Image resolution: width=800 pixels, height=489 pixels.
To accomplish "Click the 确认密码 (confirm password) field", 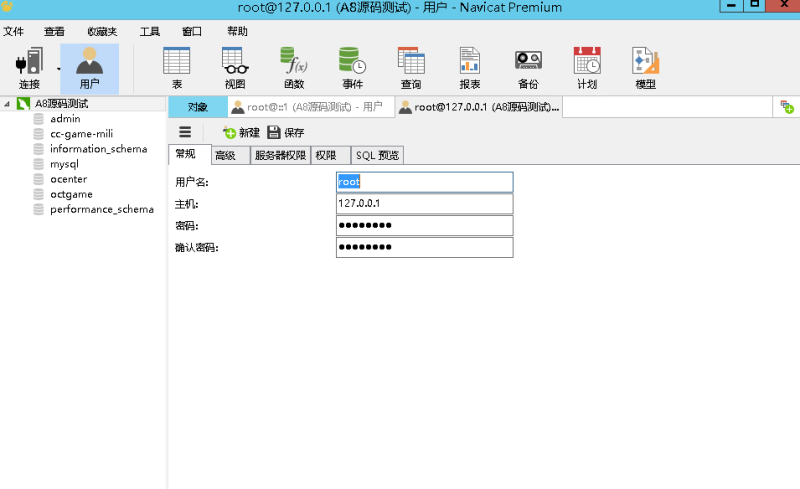I will pos(424,248).
